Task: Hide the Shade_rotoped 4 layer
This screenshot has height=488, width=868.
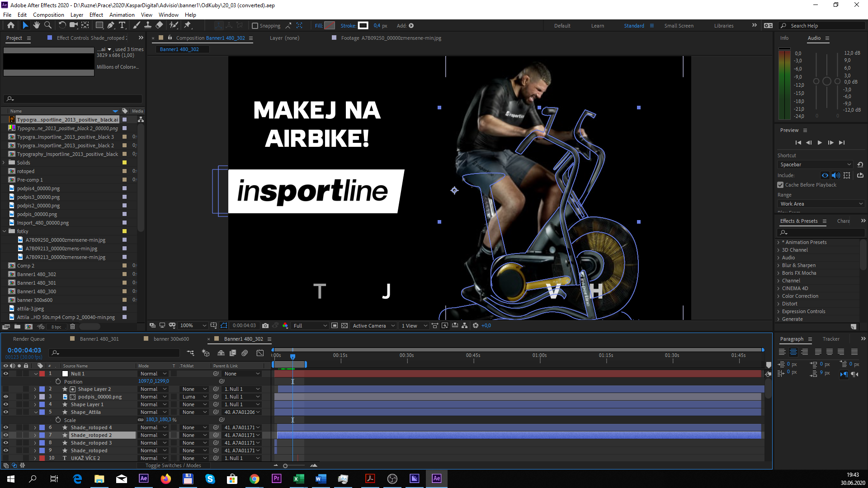Action: point(6,427)
